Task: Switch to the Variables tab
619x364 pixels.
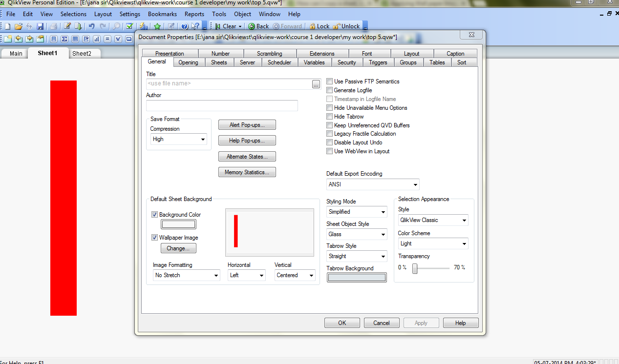Action: [x=314, y=62]
